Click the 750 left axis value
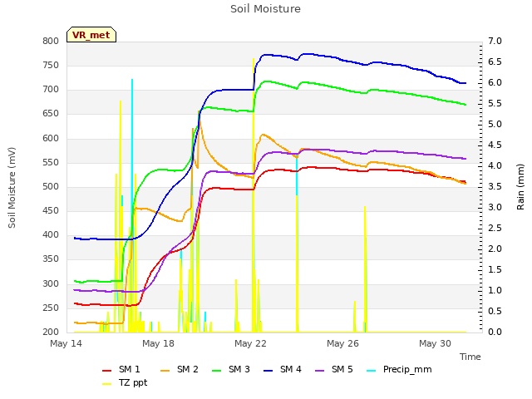Screen dimensions: 532x399 [x=51, y=65]
